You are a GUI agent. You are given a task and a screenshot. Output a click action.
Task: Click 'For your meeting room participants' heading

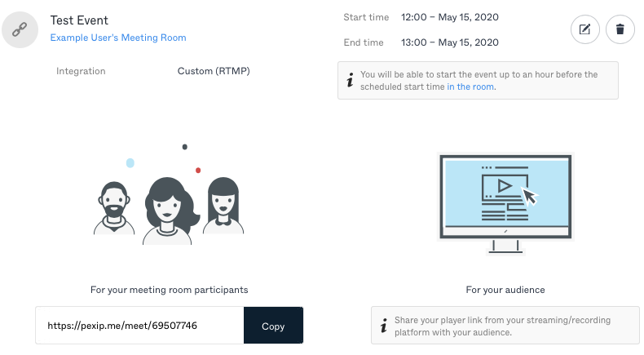(x=169, y=290)
